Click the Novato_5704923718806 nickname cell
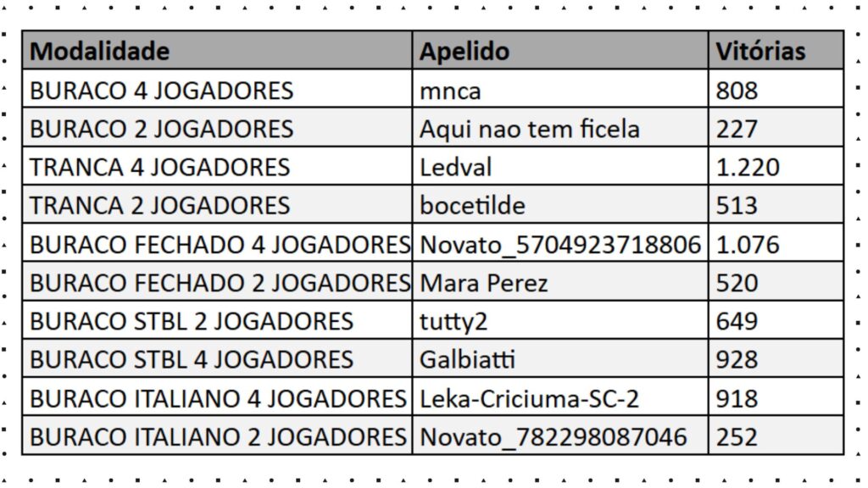Viewport: 868px width, 488px height. coord(560,245)
